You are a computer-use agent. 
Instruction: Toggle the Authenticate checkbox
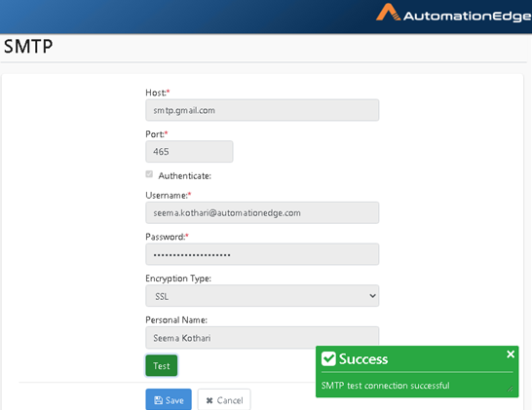pyautogui.click(x=149, y=174)
